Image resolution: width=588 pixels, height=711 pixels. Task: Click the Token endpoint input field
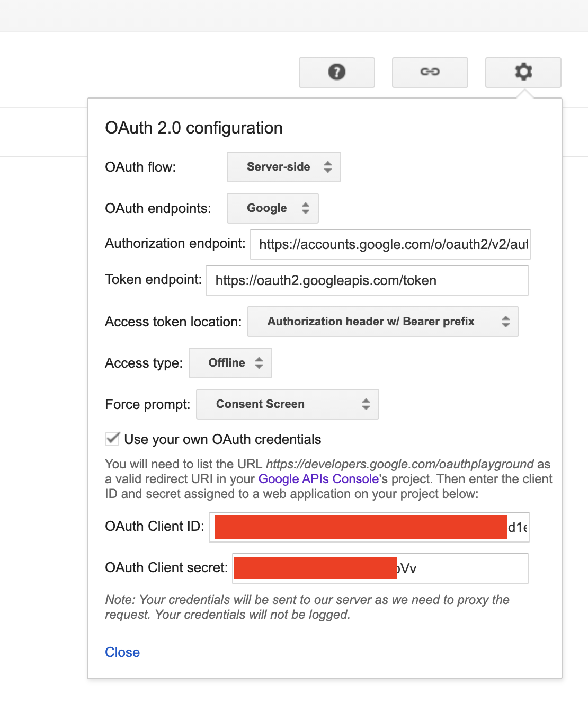click(x=367, y=280)
